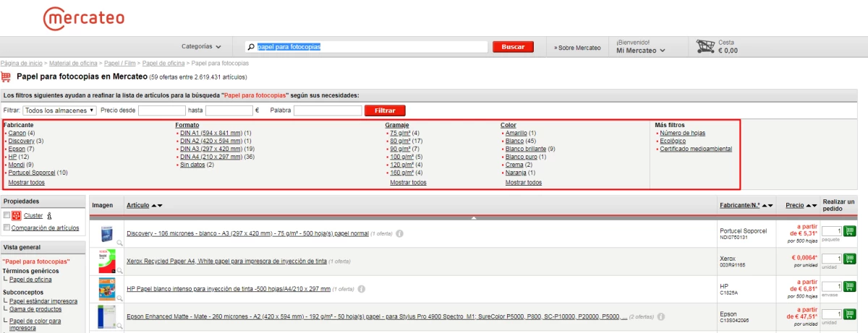The image size is (868, 333).
Task: Click the Mercateo logo
Action: (83, 19)
